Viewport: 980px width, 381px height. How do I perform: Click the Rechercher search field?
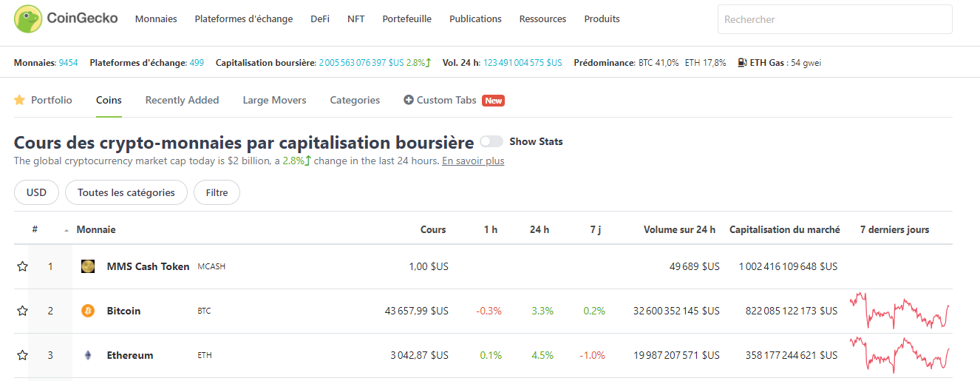coord(834,19)
